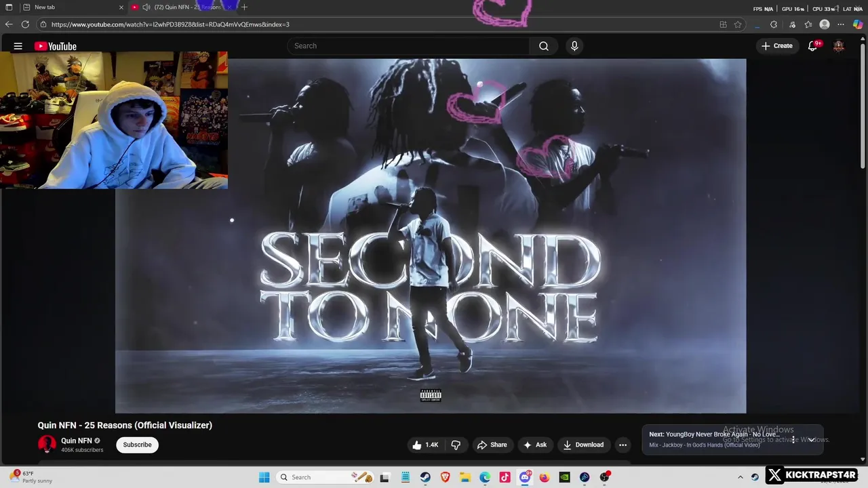Image resolution: width=868 pixels, height=488 pixels.
Task: Open Steam from the taskbar
Action: tap(425, 477)
